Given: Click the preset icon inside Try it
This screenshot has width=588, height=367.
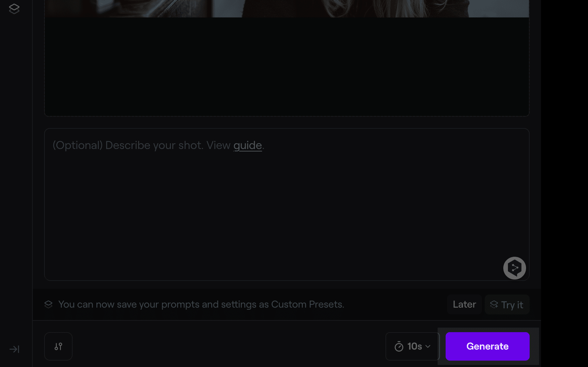Looking at the screenshot, I should [494, 304].
